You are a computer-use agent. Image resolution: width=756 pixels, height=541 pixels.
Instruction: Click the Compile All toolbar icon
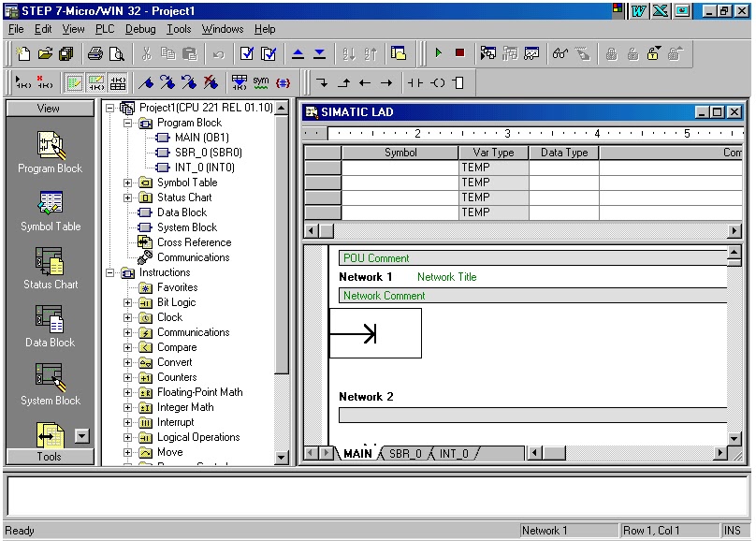(x=269, y=53)
